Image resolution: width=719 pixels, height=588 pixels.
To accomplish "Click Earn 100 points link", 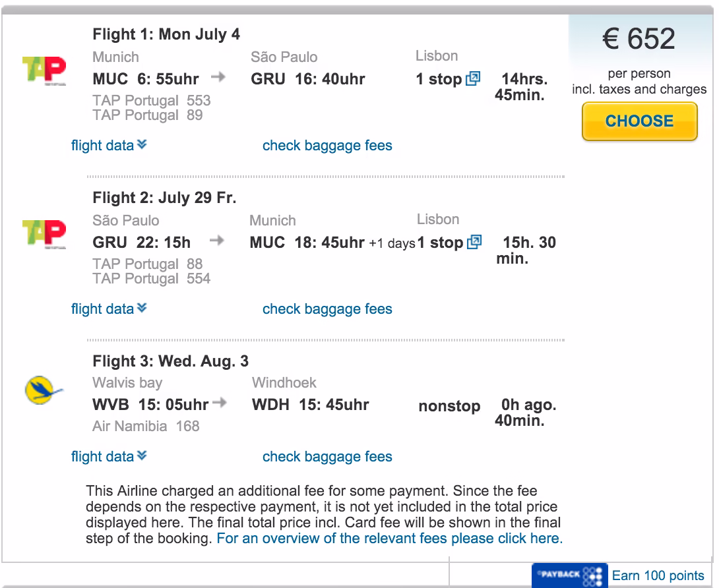I will [658, 575].
